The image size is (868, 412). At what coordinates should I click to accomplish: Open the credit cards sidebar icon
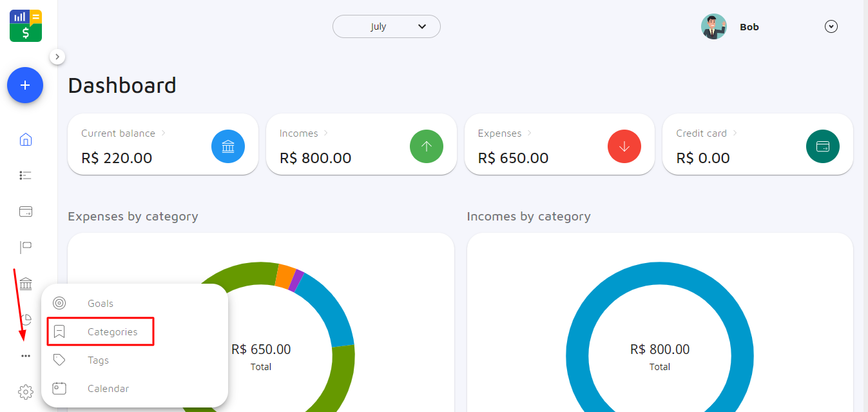26,211
